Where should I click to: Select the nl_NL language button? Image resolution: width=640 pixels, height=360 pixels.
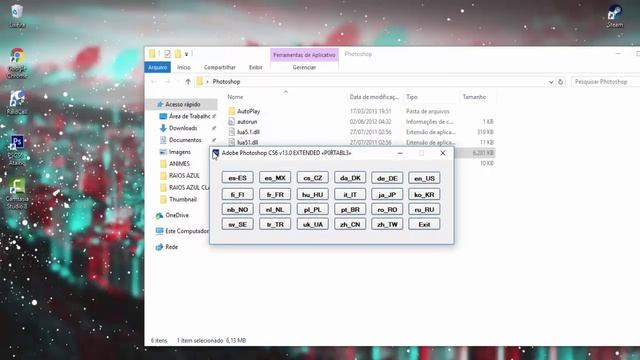click(x=275, y=209)
